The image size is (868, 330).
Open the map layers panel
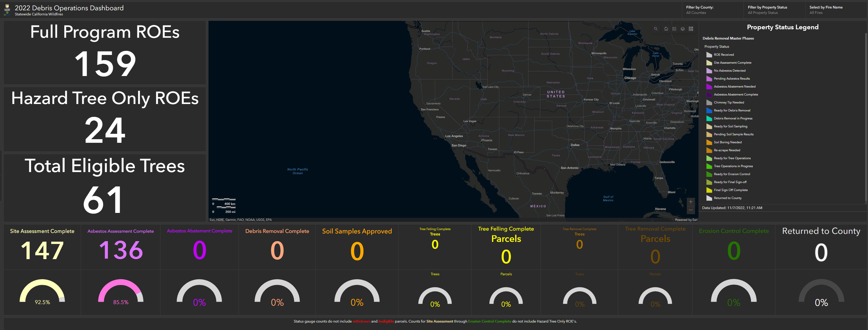pyautogui.click(x=682, y=29)
